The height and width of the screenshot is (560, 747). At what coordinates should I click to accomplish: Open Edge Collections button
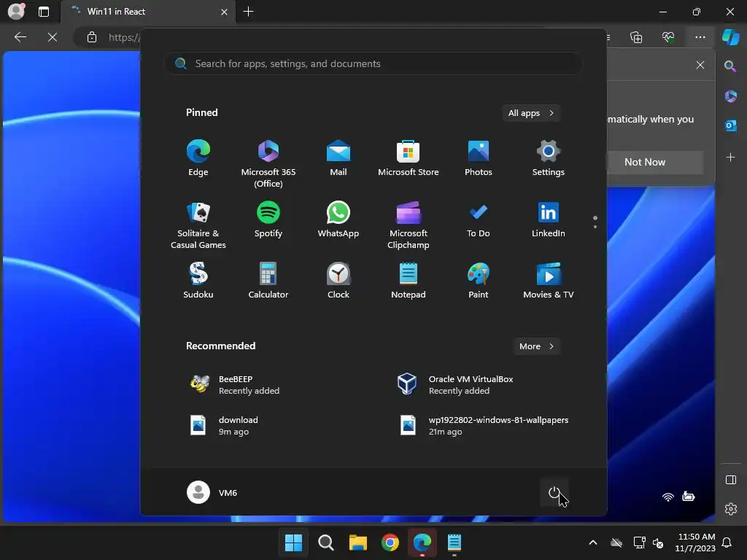pos(636,37)
